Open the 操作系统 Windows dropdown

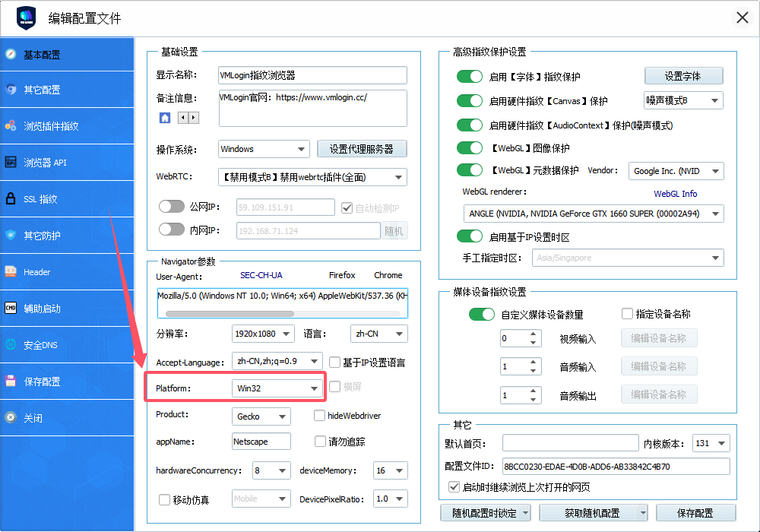264,149
